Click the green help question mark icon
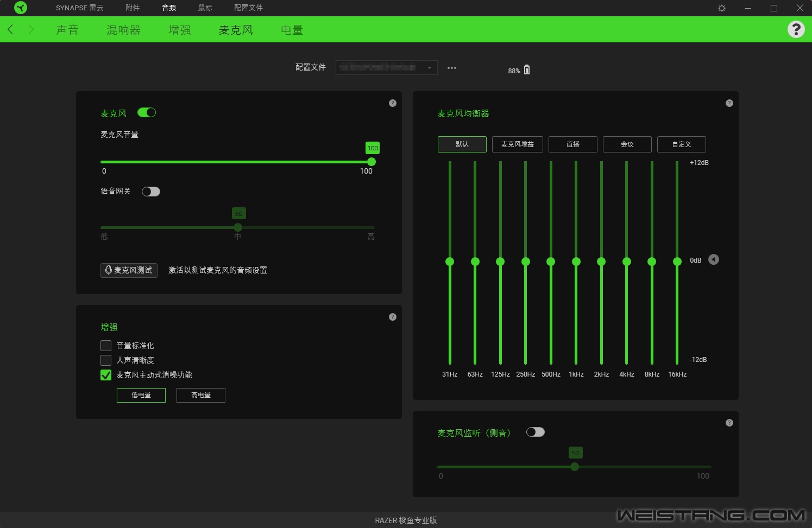The image size is (812, 528). (x=796, y=29)
